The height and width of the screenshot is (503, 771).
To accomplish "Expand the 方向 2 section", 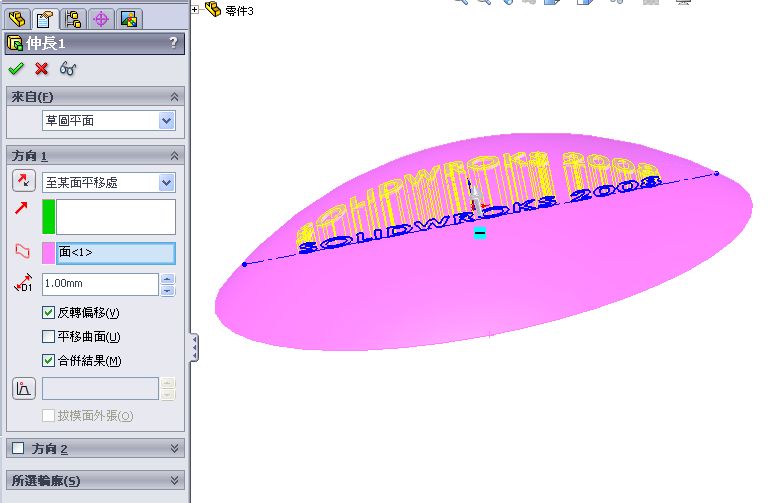I will (174, 448).
